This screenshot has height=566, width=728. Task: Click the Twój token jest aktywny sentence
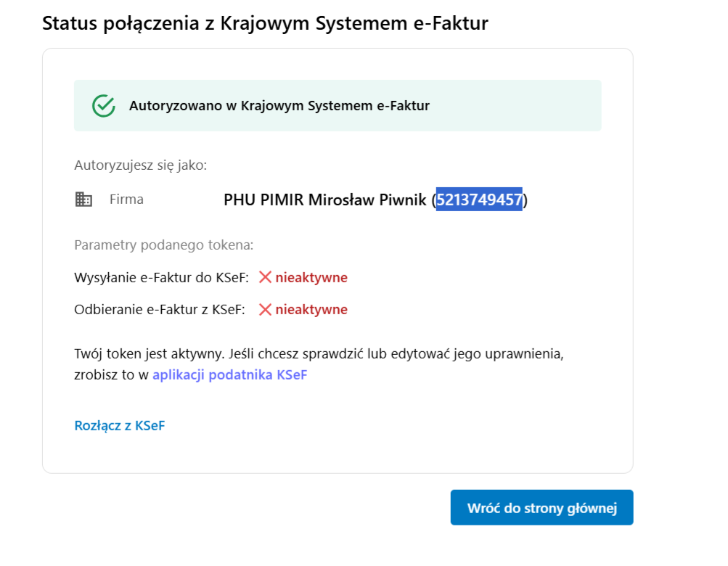[x=319, y=355]
